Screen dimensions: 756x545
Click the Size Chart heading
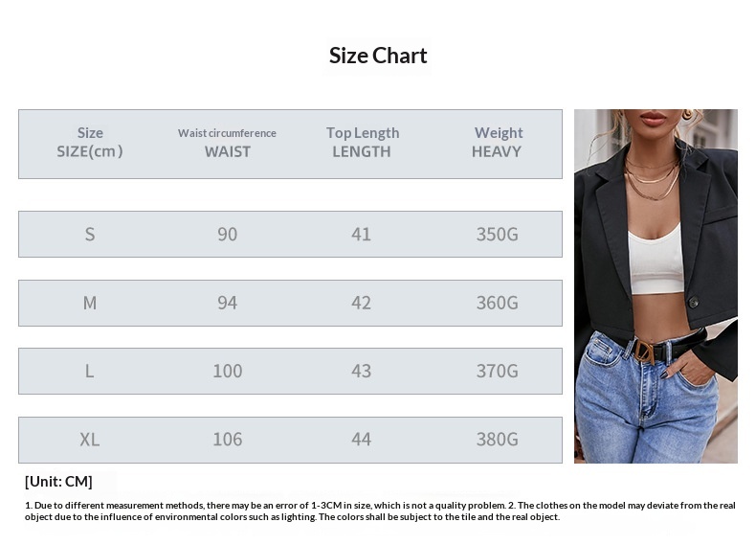[377, 56]
